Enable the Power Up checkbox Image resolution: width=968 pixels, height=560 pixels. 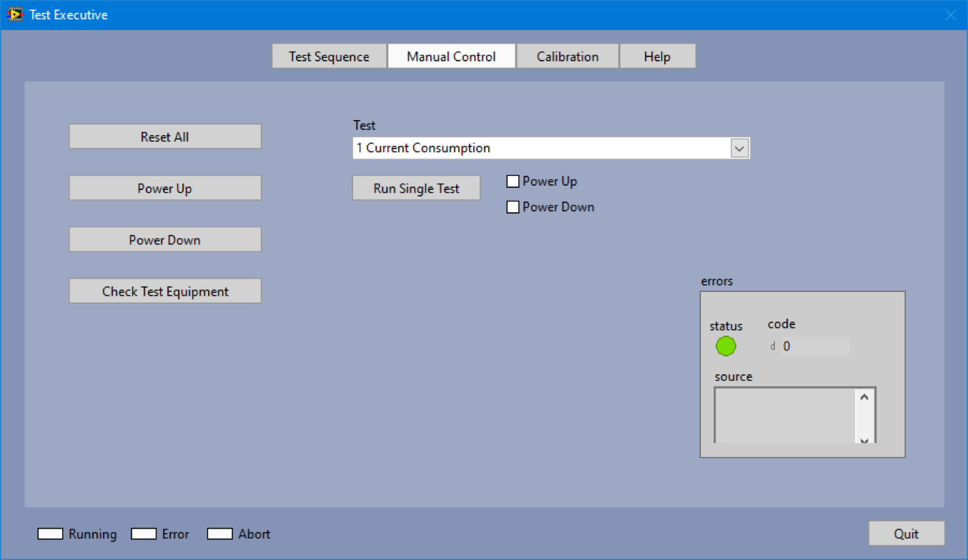[513, 181]
